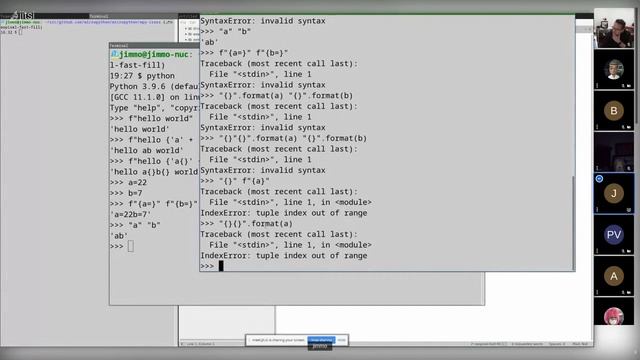Click the '"{}{}".format(a)' input line
The image size is (640, 360).
[x=246, y=224]
